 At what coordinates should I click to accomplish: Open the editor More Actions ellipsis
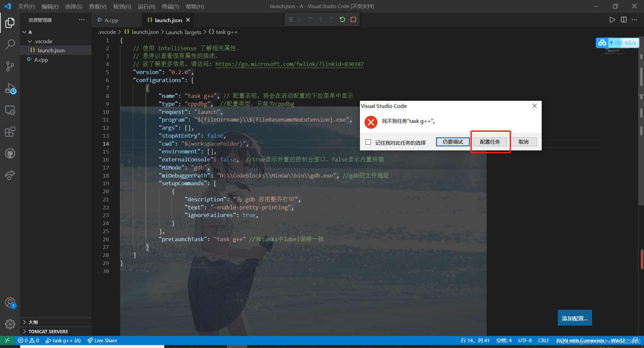(634, 20)
